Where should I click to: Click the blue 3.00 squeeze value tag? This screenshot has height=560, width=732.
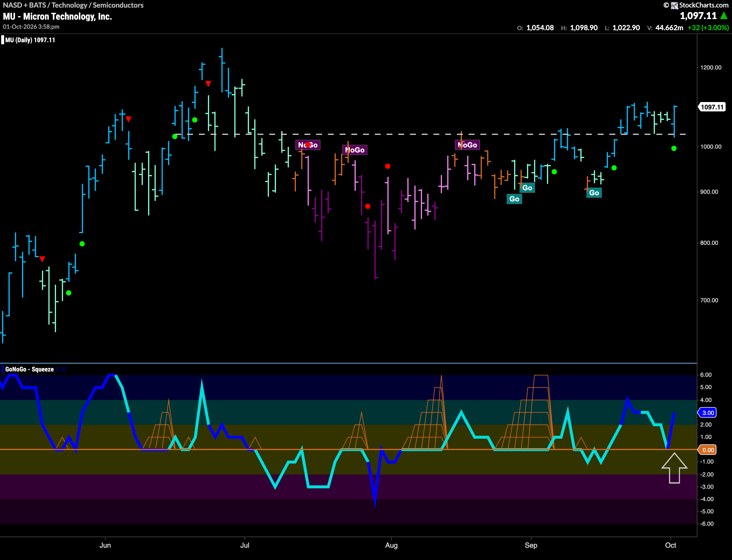coord(708,413)
